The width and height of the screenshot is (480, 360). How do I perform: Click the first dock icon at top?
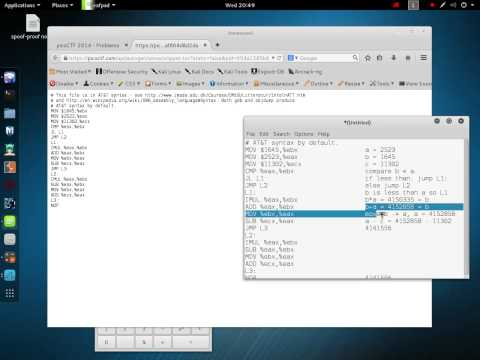click(10, 78)
